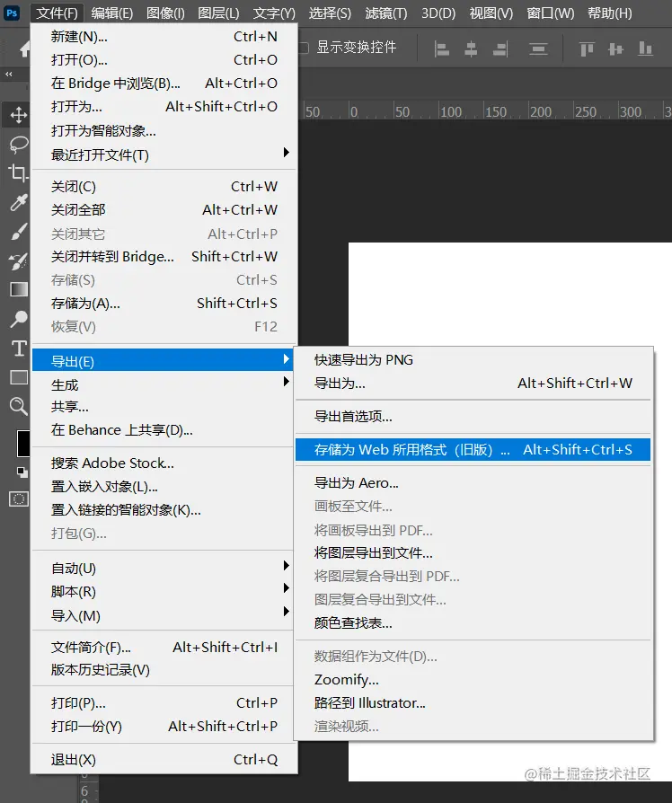Choose 存储为(A)... menu entry
Image resolution: width=672 pixels, height=803 pixels.
tap(164, 304)
